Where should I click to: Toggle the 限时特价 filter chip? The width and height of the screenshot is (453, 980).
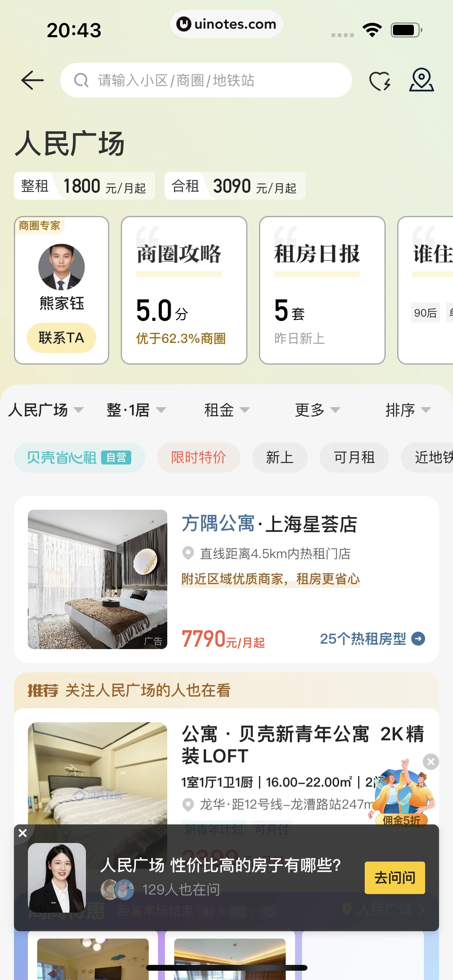(199, 457)
